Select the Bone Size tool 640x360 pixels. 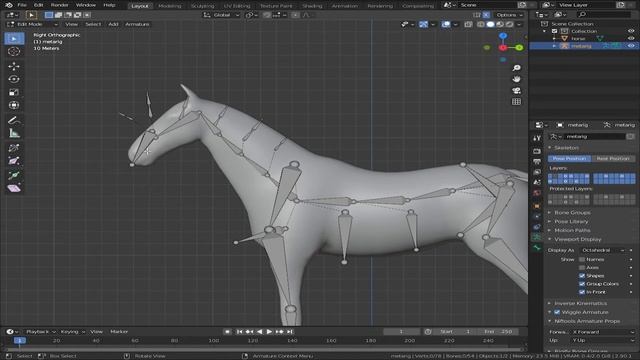pyautogui.click(x=14, y=161)
